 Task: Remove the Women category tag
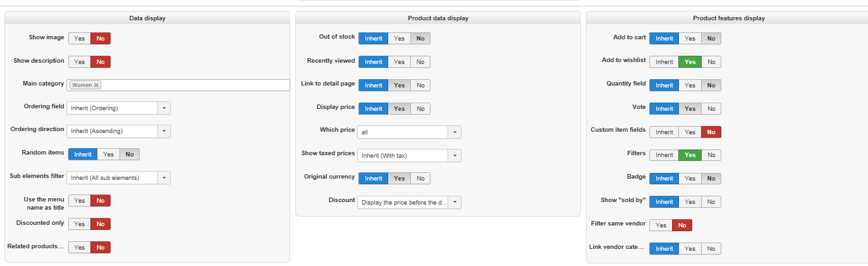pyautogui.click(x=96, y=85)
